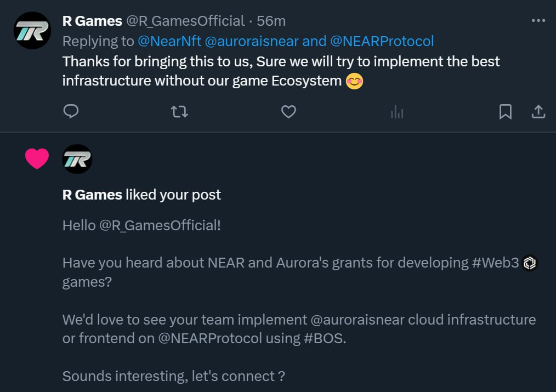This screenshot has height=392, width=556.
Task: Open the three-dot more options menu
Action: [x=538, y=21]
